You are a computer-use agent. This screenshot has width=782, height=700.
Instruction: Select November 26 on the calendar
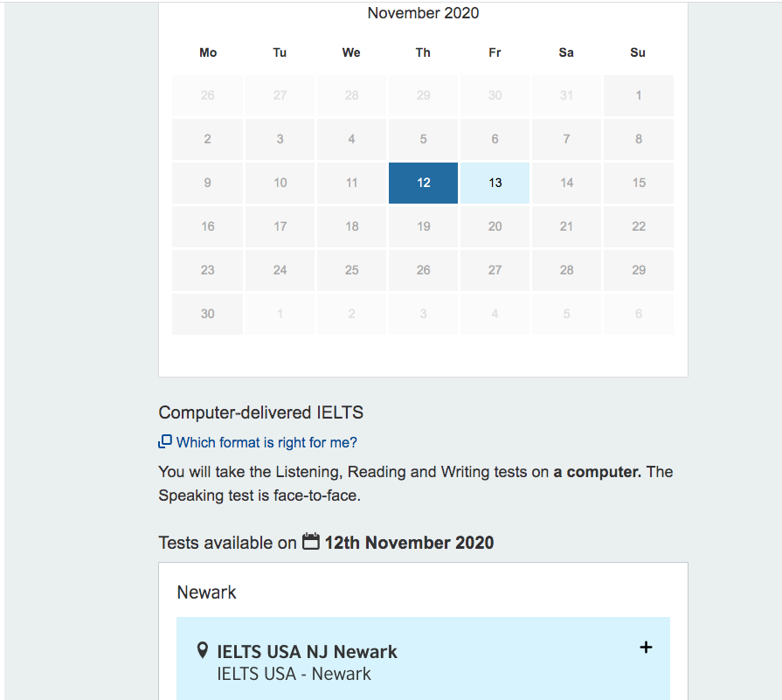click(423, 270)
